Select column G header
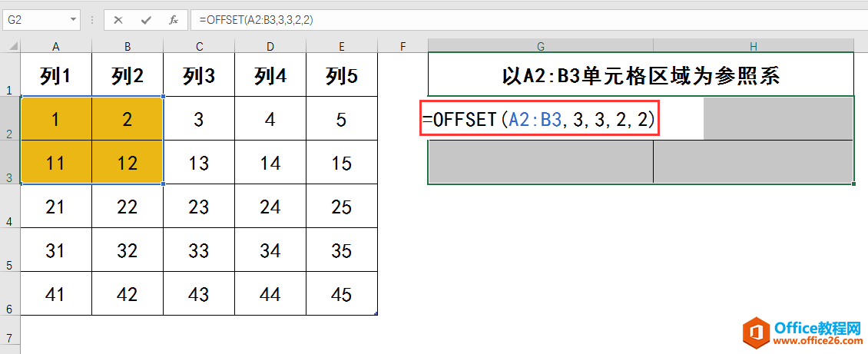Screen dimensions: 868x354 tap(540, 47)
